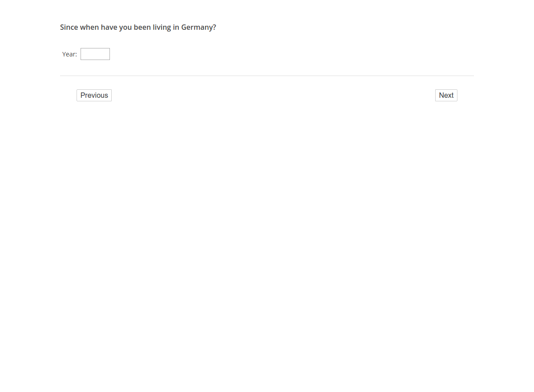Go back with the Previous button
Image resolution: width=534 pixels, height=392 pixels.
(94, 96)
